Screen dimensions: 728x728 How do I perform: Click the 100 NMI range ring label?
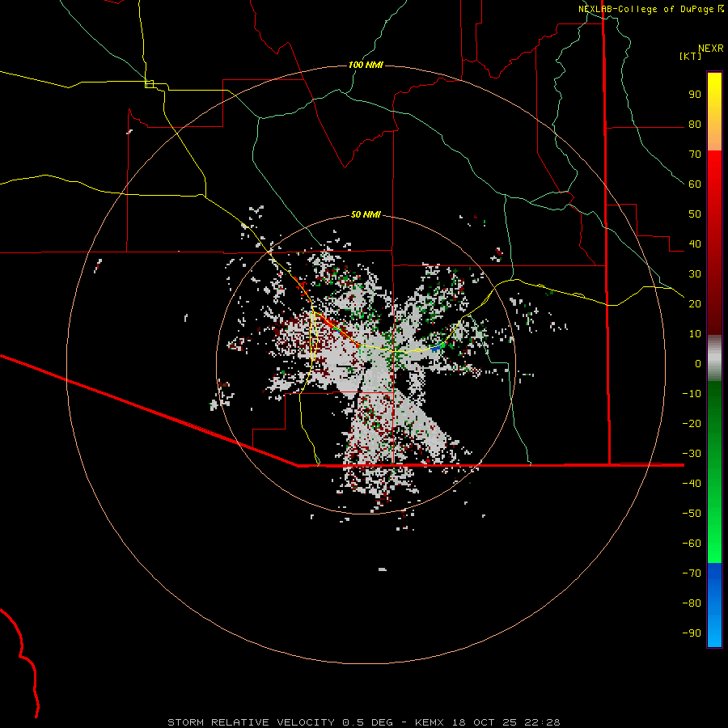pyautogui.click(x=366, y=65)
